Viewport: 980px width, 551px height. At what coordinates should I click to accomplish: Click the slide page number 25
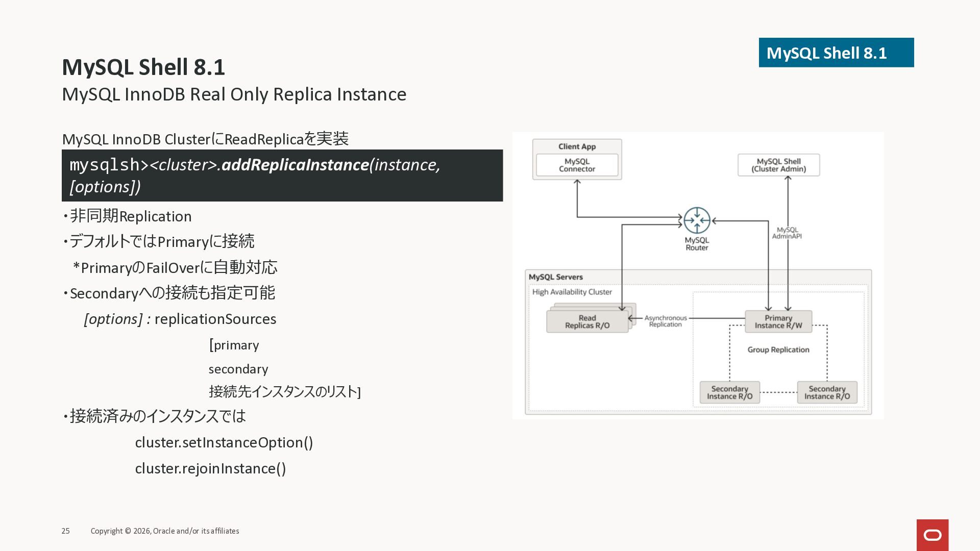point(66,531)
